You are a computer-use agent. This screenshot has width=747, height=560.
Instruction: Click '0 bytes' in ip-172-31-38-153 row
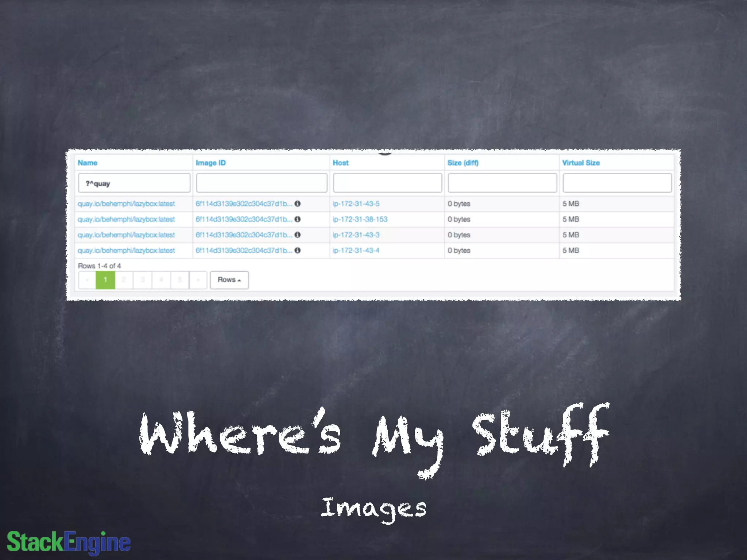459,219
